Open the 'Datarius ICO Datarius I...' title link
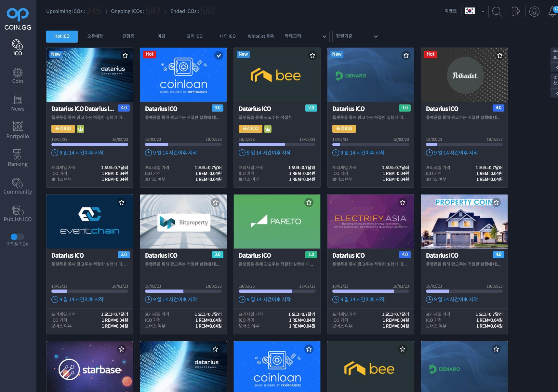The image size is (558, 392). [83, 109]
